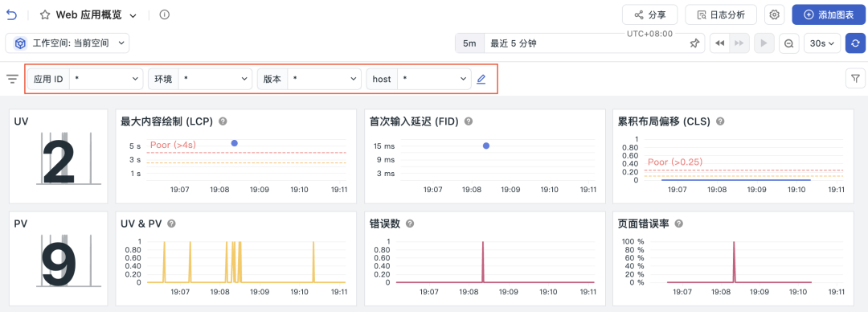
Task: Click the UTC+08:00 timezone label
Action: pos(650,34)
